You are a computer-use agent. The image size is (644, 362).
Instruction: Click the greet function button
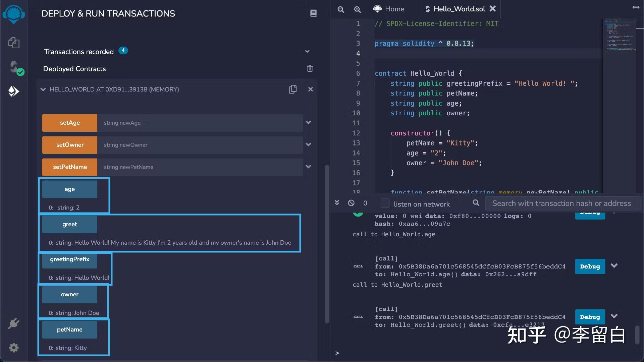[69, 224]
